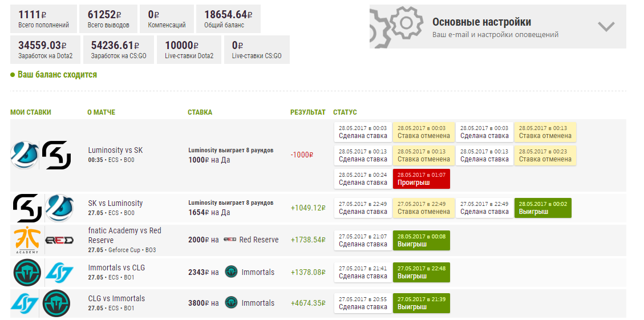Screen dimensions: 644x320
Task: Click Выигрыш badge dated 27.05.2017 в 22:48
Action: click(422, 272)
